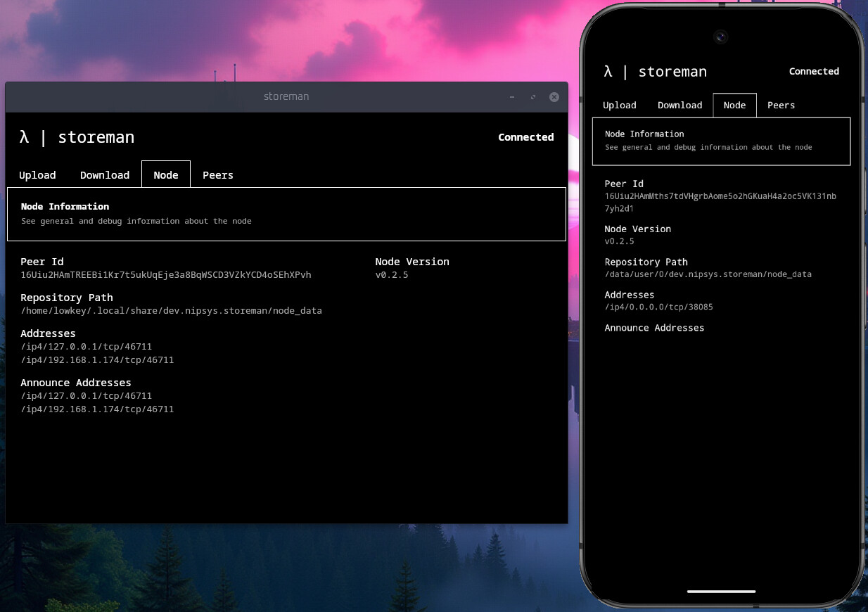
Task: Tap the Connected status on the phone
Action: point(814,72)
